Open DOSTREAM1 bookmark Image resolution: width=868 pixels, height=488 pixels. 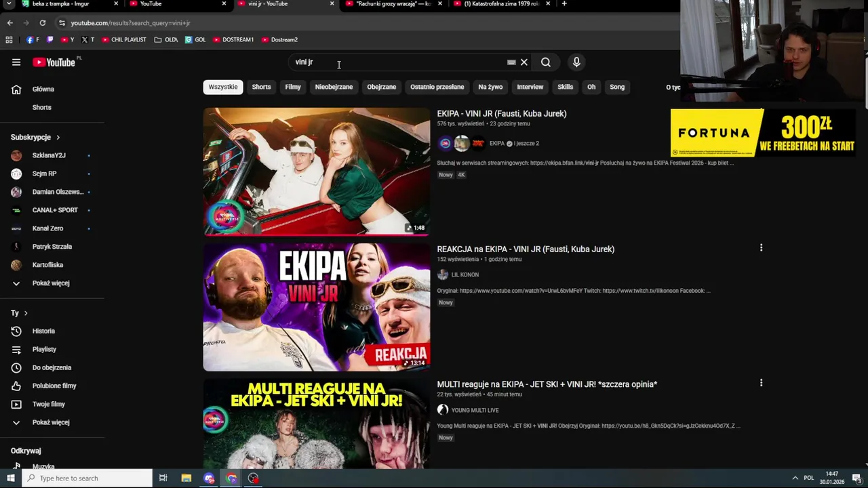point(233,40)
